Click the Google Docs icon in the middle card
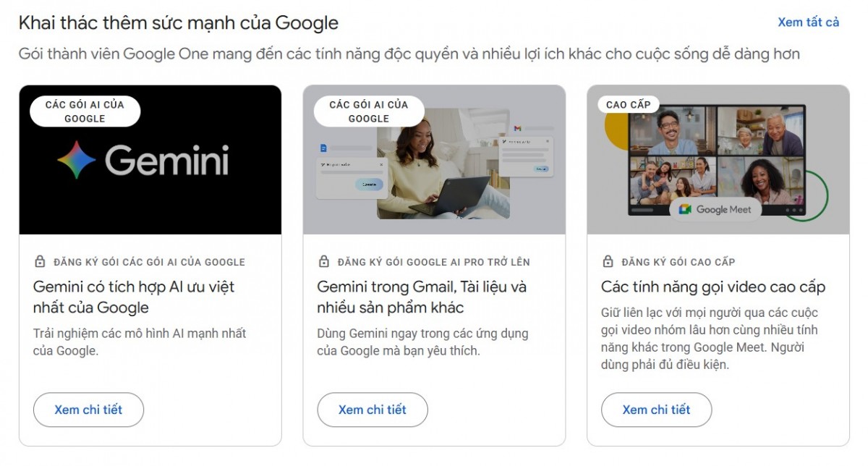868x466 pixels. 323,148
